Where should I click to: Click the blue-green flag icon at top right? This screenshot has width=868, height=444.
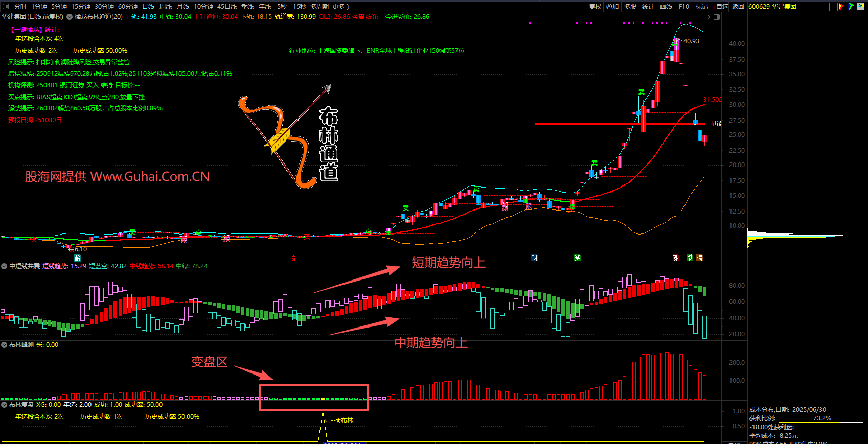(851, 7)
